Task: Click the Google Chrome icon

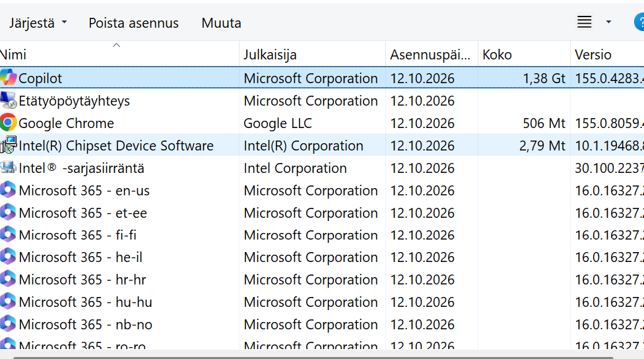Action: 8,123
